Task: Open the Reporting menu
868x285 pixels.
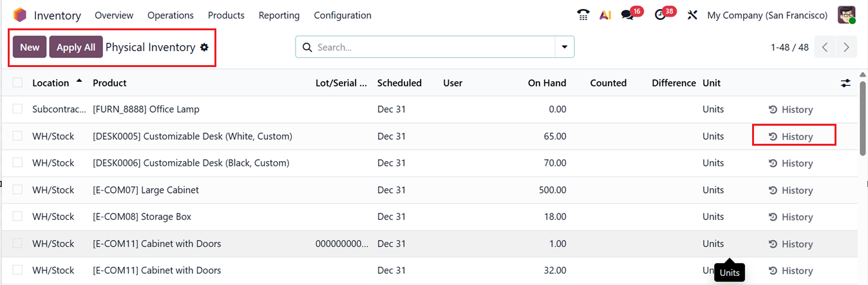Action: point(279,15)
